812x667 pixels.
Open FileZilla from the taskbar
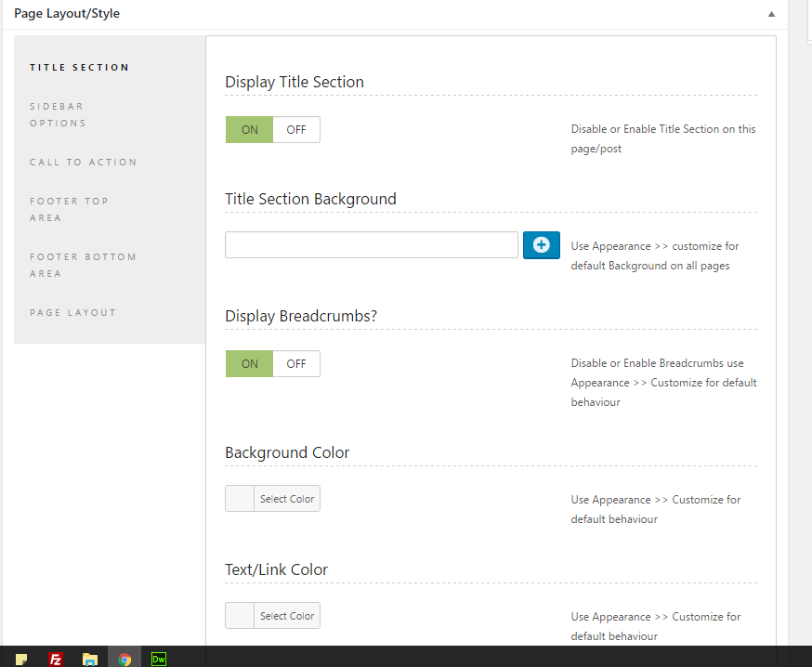[56, 659]
